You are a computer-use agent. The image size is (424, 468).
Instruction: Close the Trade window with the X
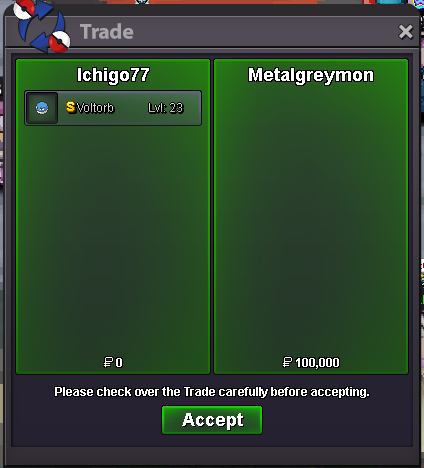405,32
